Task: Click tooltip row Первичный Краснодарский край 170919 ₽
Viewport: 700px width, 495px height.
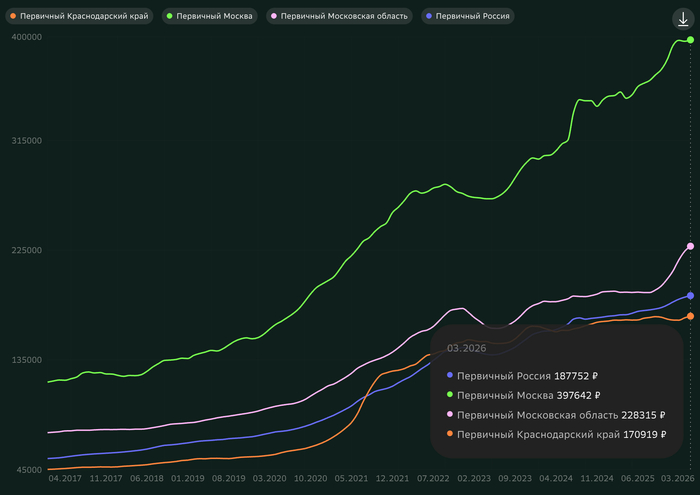Action: point(557,434)
